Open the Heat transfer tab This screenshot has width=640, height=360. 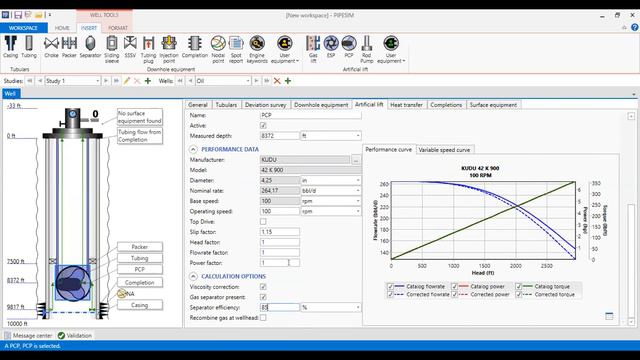406,105
